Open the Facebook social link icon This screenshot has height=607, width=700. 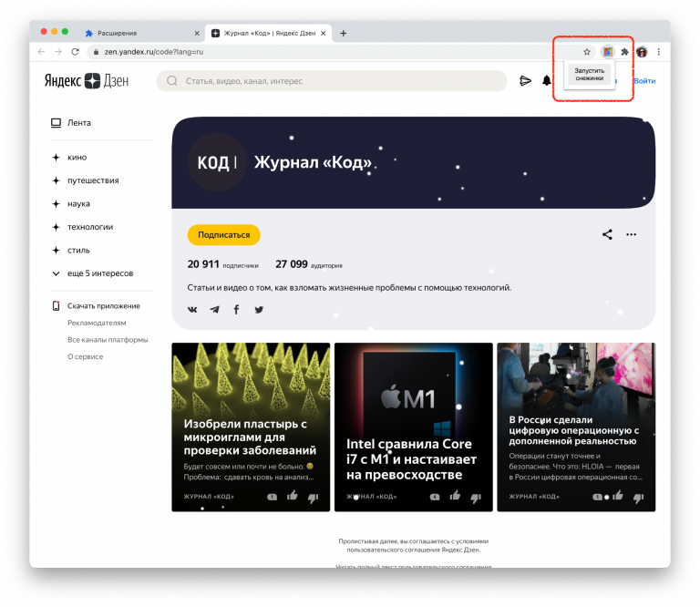click(x=236, y=310)
